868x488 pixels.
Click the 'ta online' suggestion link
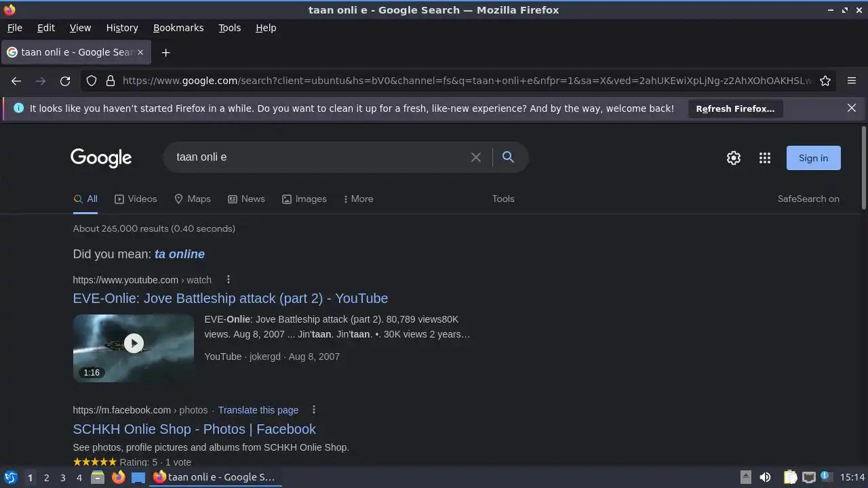[x=180, y=254]
